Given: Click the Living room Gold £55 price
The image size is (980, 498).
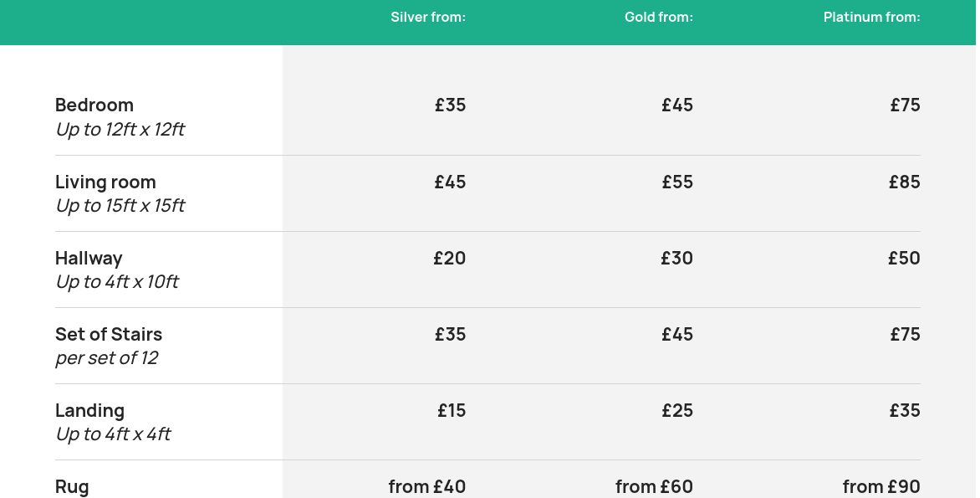Looking at the screenshot, I should pos(677,182).
